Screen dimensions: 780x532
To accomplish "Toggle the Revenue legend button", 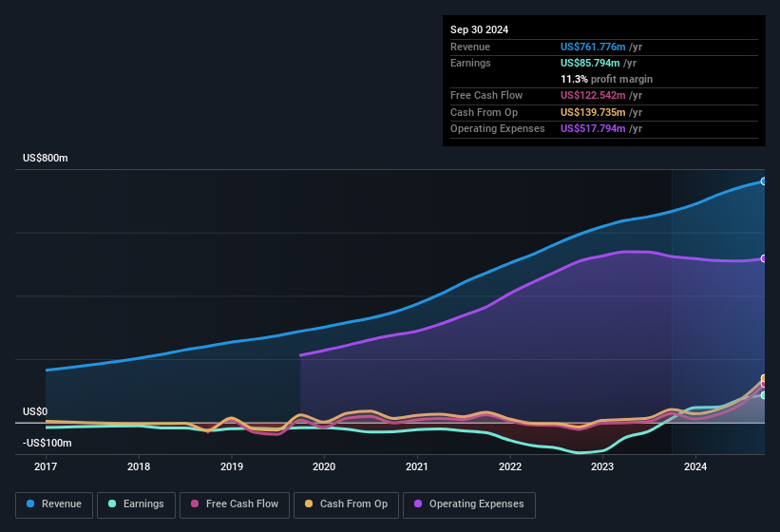I will [x=54, y=504].
